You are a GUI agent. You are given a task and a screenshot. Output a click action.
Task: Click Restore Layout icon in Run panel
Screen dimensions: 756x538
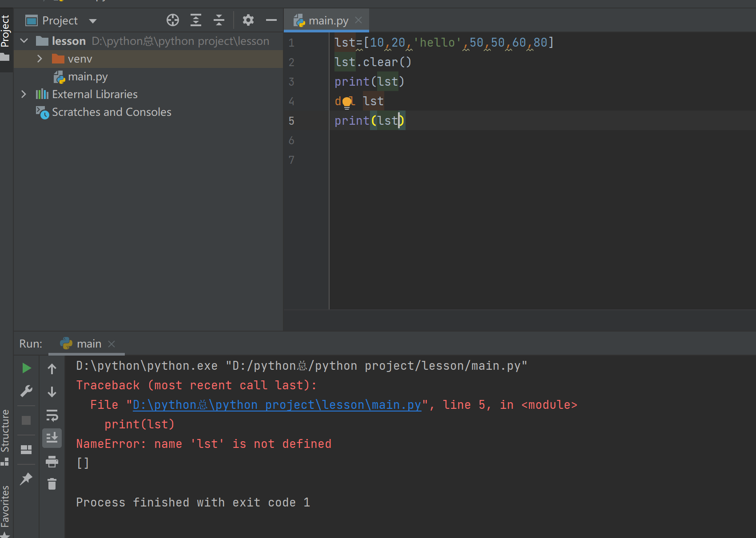(x=26, y=450)
